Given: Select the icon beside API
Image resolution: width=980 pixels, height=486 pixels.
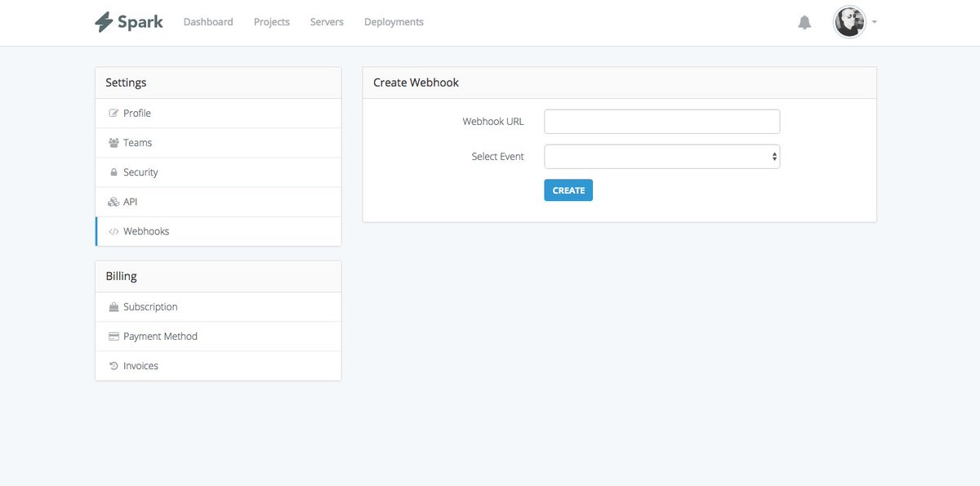Looking at the screenshot, I should click(x=113, y=201).
